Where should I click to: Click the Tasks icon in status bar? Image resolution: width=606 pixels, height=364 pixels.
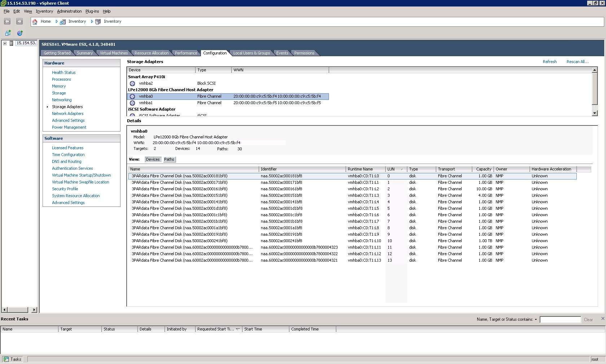click(6, 359)
